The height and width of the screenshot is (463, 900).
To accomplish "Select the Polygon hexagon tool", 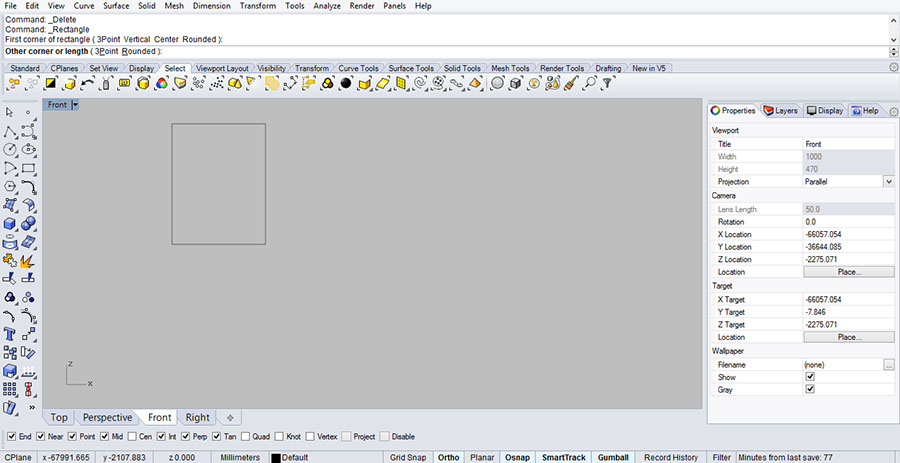I will 9,187.
